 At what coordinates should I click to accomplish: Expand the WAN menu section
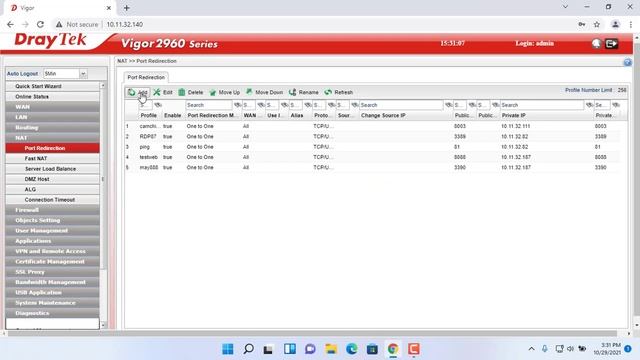pyautogui.click(x=52, y=107)
